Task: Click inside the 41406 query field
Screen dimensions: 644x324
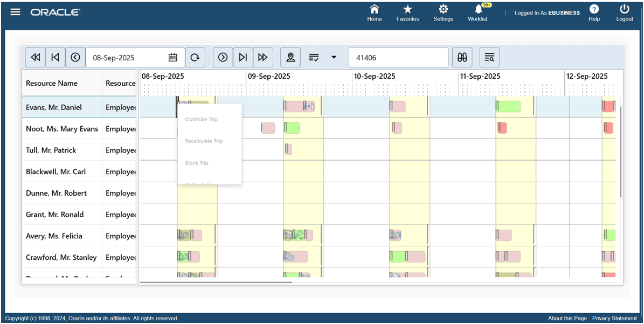Action: [398, 57]
